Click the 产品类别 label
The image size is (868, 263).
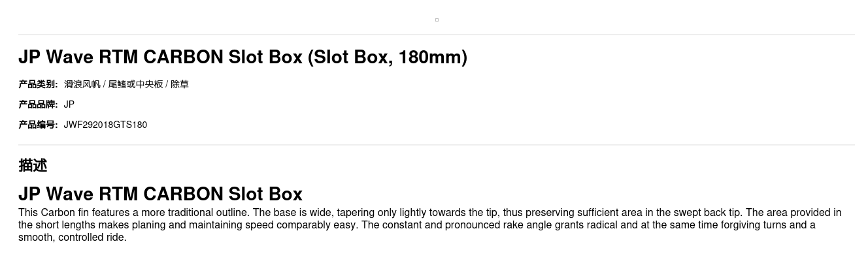click(38, 84)
